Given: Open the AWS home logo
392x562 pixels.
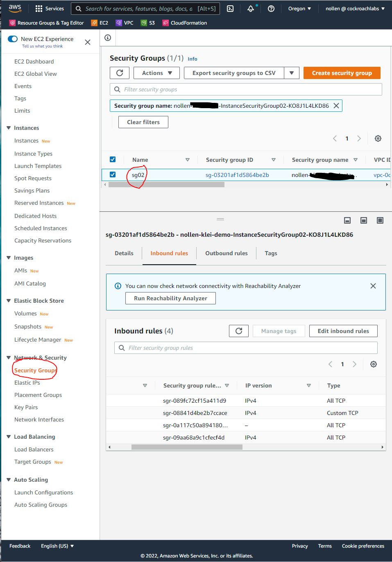Looking at the screenshot, I should pyautogui.click(x=15, y=8).
